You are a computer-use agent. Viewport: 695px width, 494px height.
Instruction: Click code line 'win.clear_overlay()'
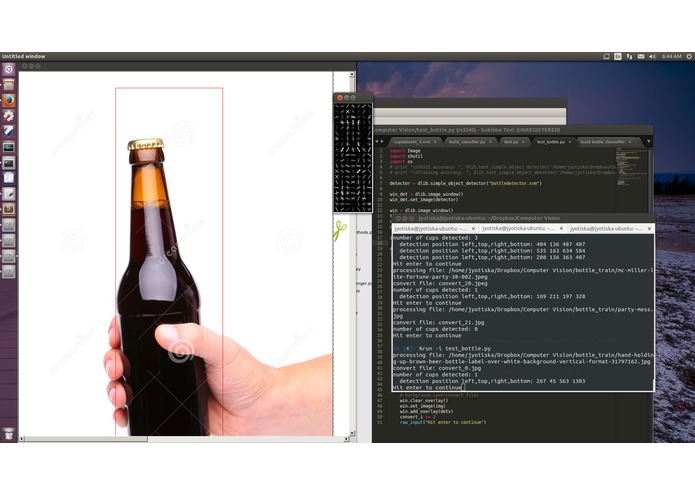424,401
